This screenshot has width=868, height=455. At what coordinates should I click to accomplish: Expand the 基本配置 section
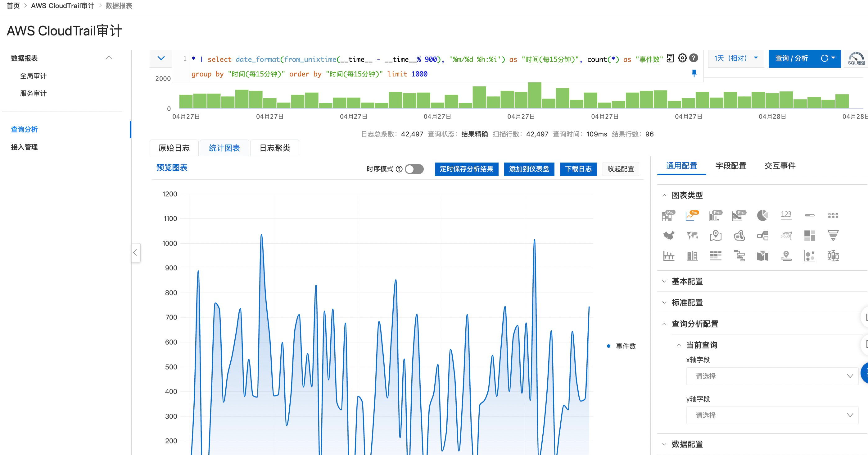[x=687, y=281]
